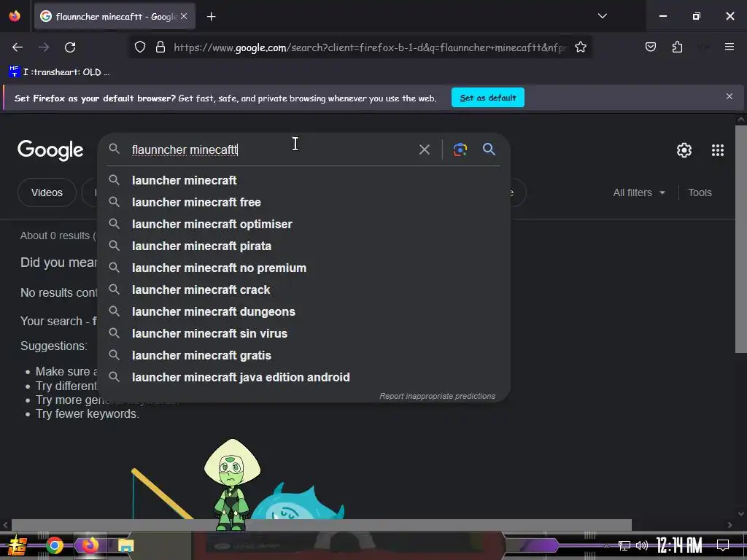Click the 12:14 AM taskbar clock
Image resolution: width=747 pixels, height=560 pixels.
[678, 545]
